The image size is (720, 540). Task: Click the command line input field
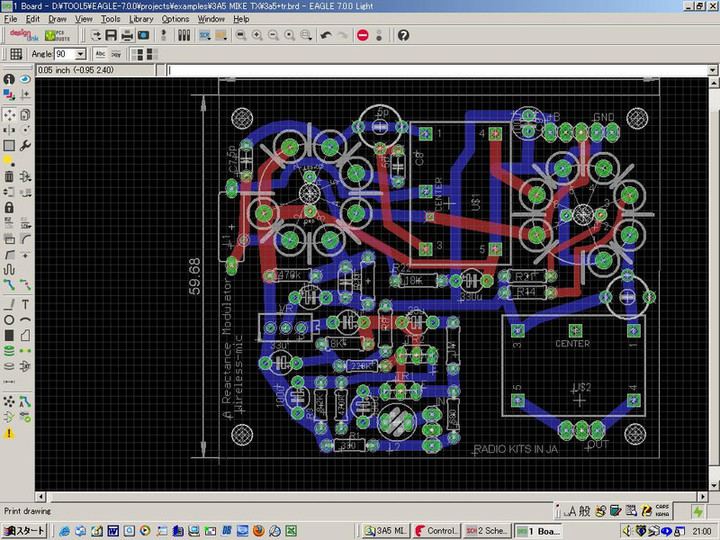pyautogui.click(x=440, y=71)
